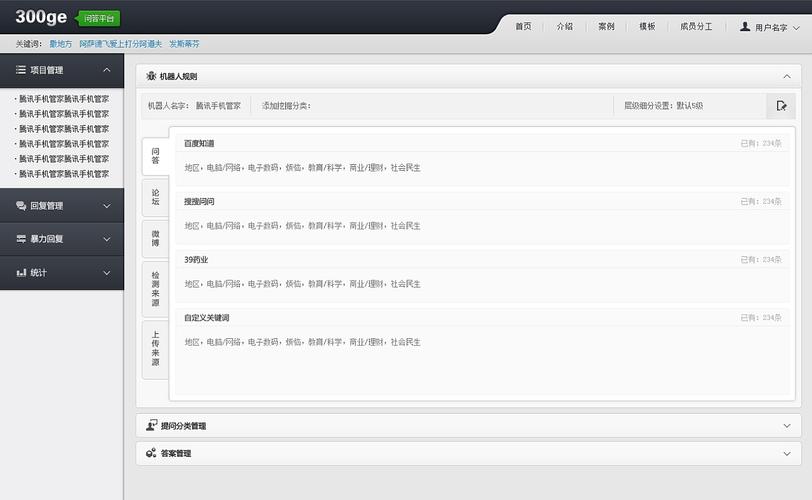Click the icon beside 提问分类管理

(151, 425)
